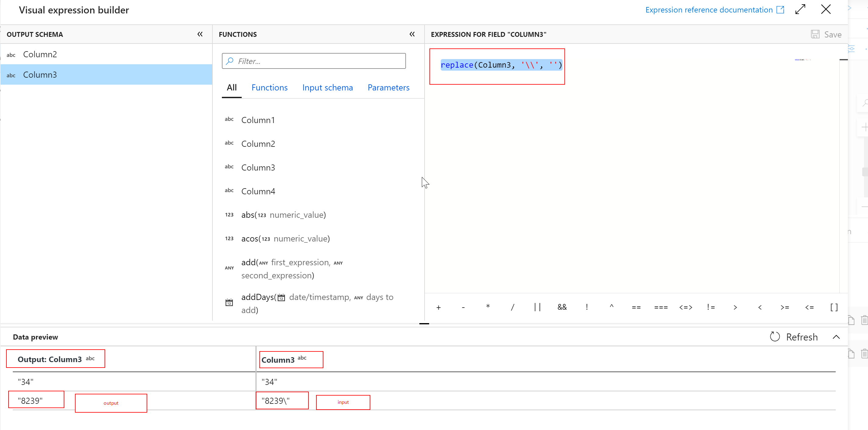Insert Column3 from the functions list
The width and height of the screenshot is (868, 430).
pyautogui.click(x=258, y=167)
